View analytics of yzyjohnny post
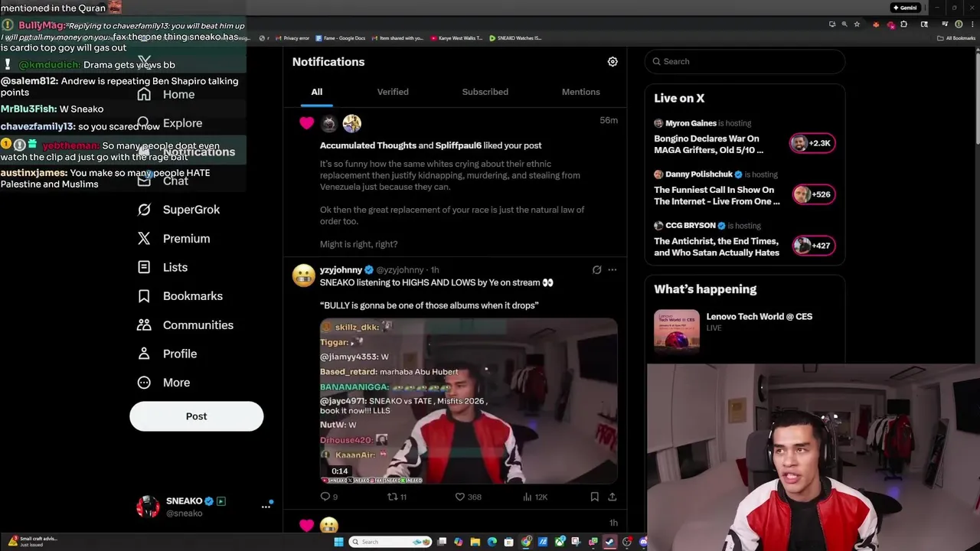This screenshot has height=551, width=980. [528, 497]
